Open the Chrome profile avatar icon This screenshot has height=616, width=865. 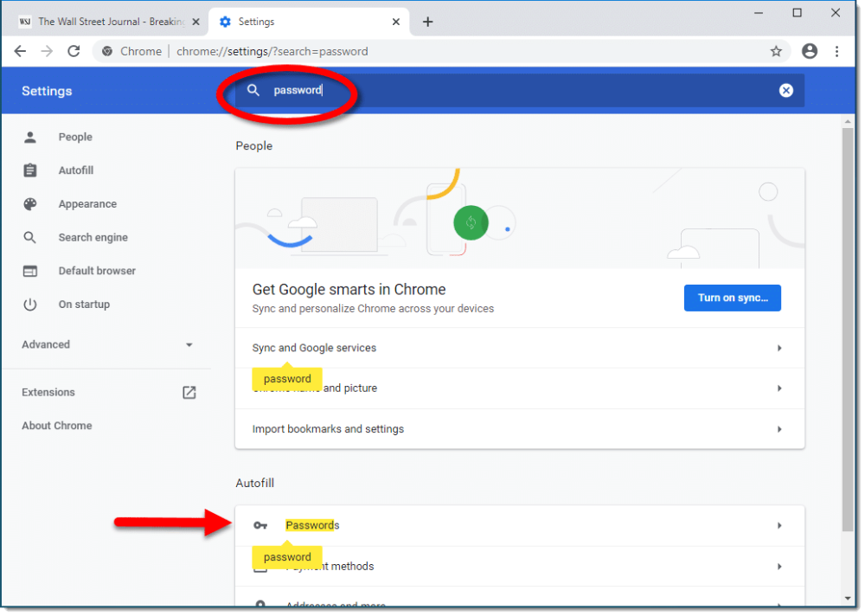point(810,51)
